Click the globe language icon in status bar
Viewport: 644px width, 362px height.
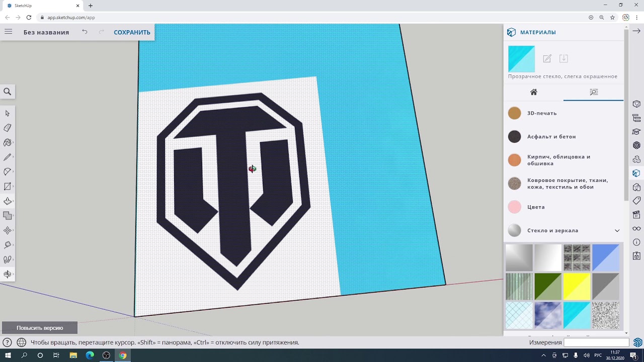[22, 342]
